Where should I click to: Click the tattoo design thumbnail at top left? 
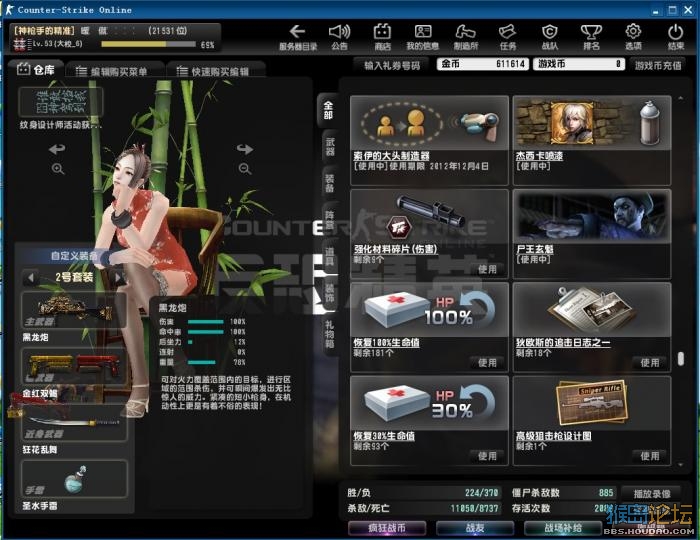[x=61, y=102]
